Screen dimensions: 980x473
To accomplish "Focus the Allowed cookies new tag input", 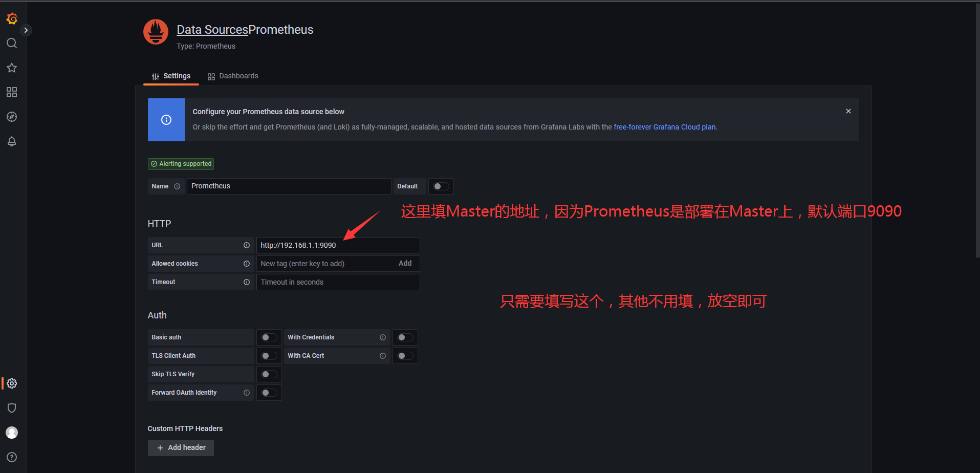I will pos(325,264).
